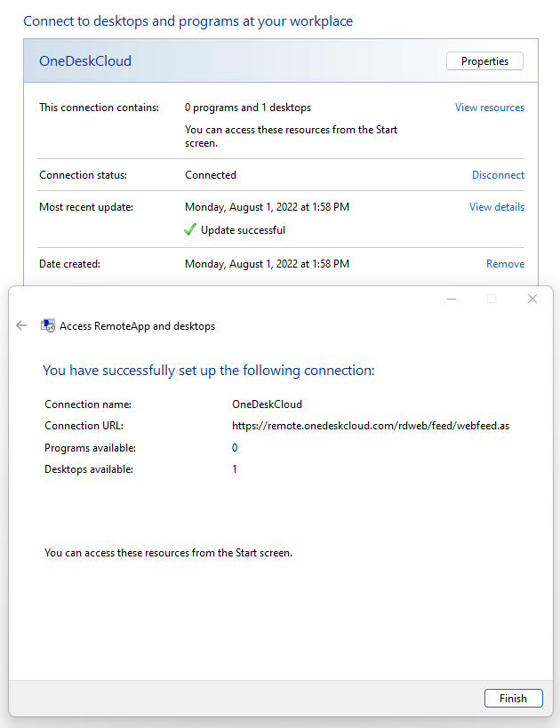The image size is (560, 728).
Task: Click the Properties button for OneDeskCloud
Action: tap(484, 61)
